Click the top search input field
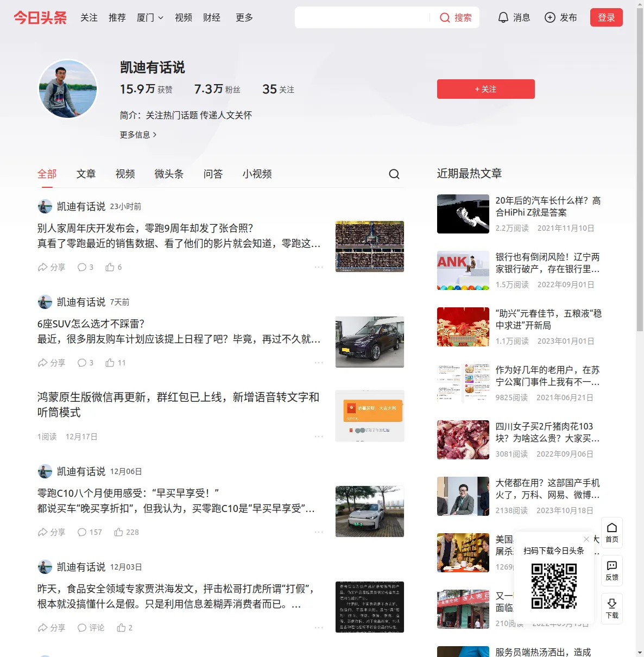Image resolution: width=644 pixels, height=657 pixels. 362,17
